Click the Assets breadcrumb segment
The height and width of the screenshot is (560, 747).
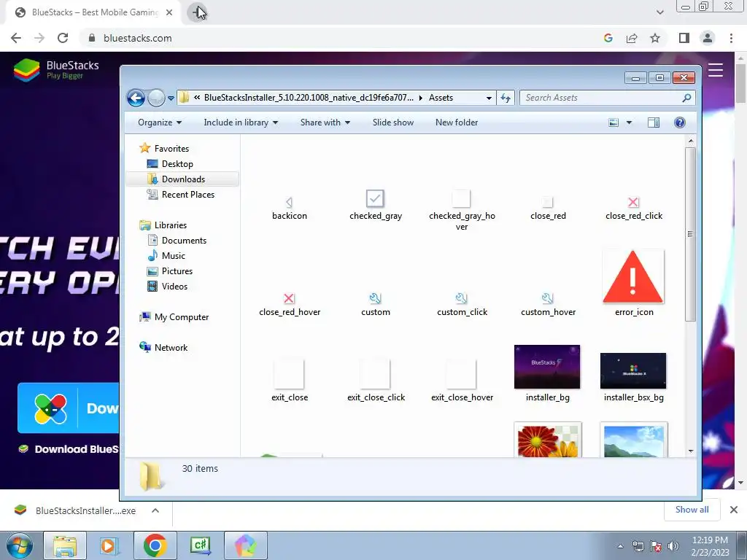click(441, 98)
